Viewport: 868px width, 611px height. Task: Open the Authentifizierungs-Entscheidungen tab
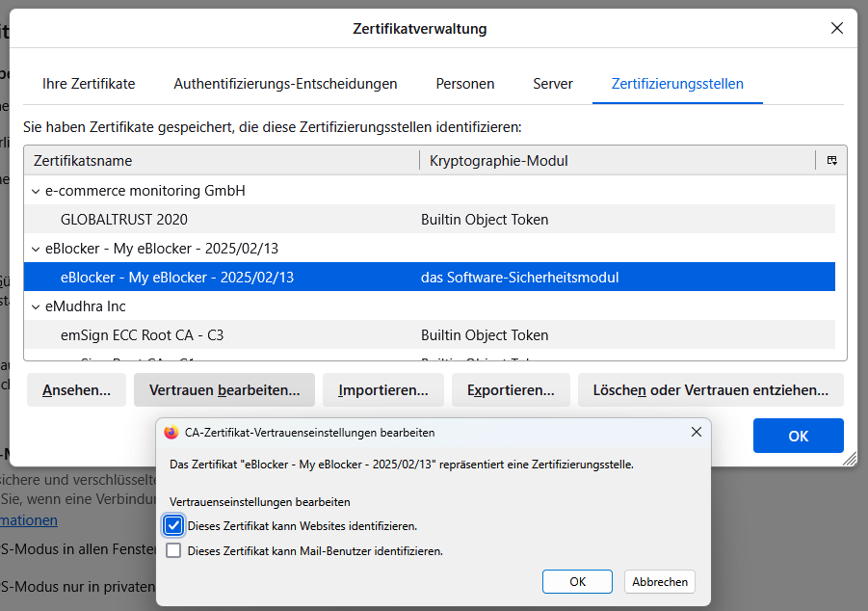[285, 84]
